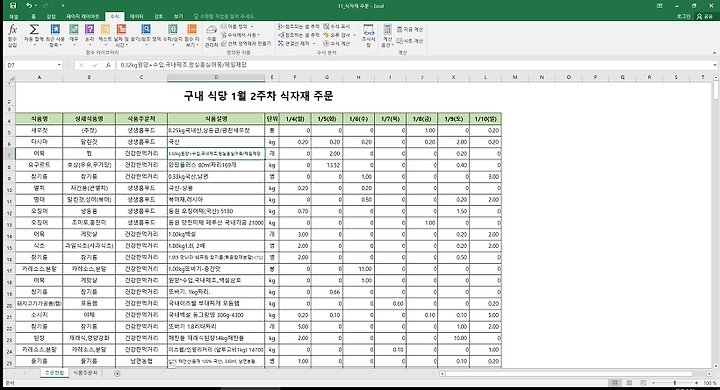The image size is (720, 390).
Task: Click the 100% zoom level
Action: tap(709, 383)
